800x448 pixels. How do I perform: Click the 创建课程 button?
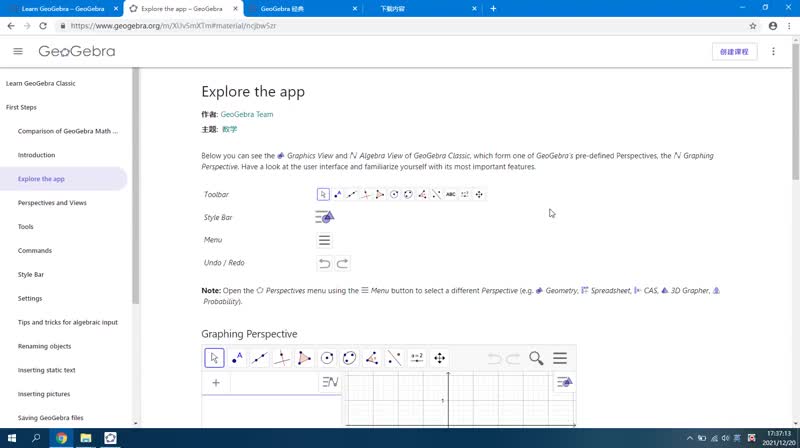(734, 52)
